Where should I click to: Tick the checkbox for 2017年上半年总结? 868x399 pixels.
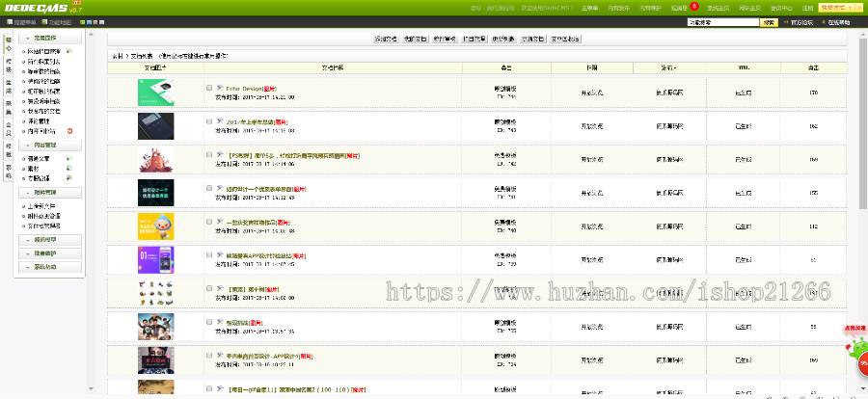tap(209, 121)
